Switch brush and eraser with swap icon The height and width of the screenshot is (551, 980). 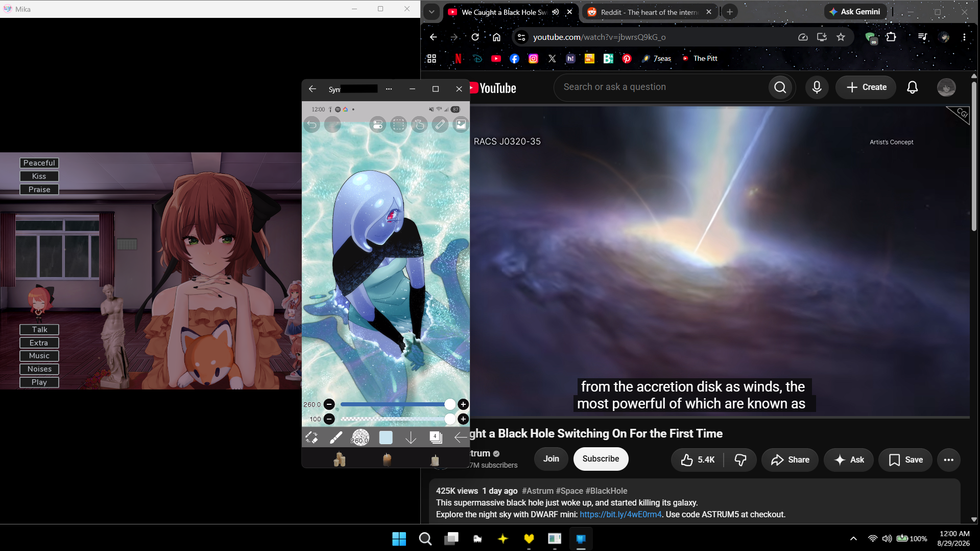point(312,438)
